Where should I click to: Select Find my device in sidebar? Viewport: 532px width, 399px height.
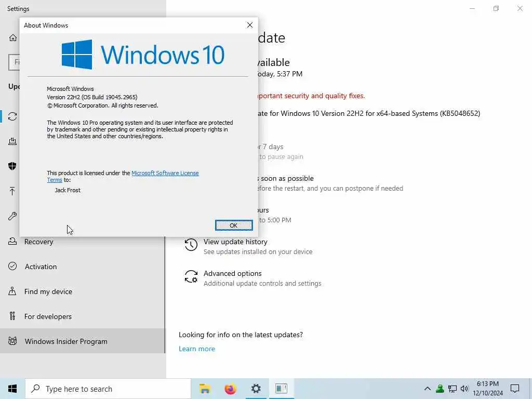[x=83, y=291]
